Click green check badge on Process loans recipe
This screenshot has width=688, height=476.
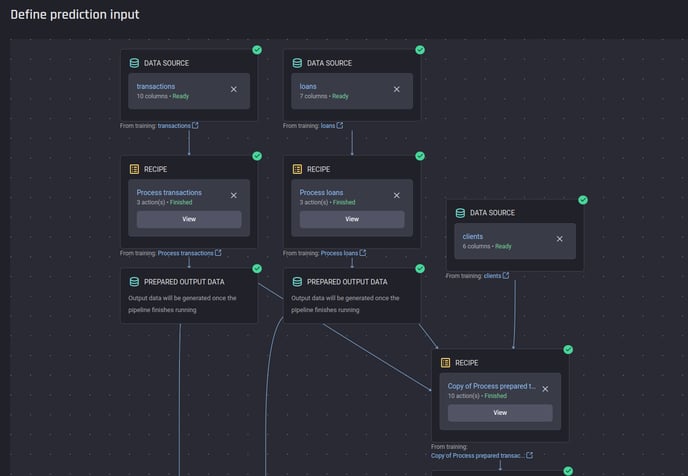click(x=420, y=156)
